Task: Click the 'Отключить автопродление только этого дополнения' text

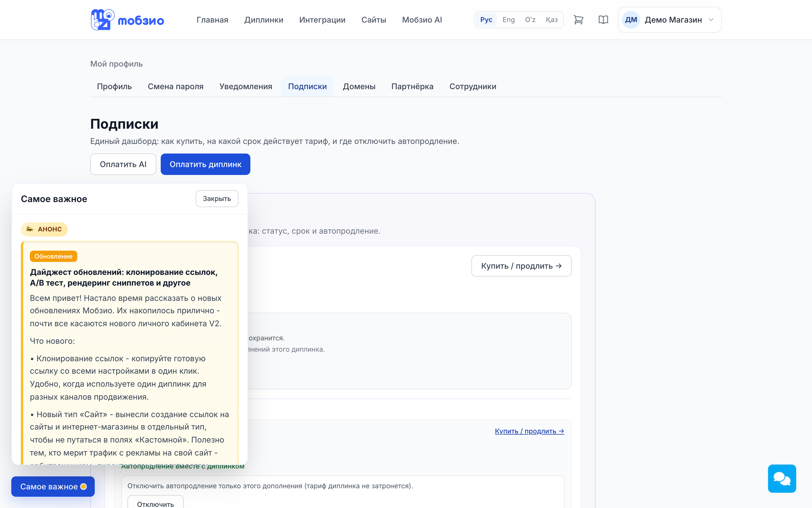Action: coord(270,486)
